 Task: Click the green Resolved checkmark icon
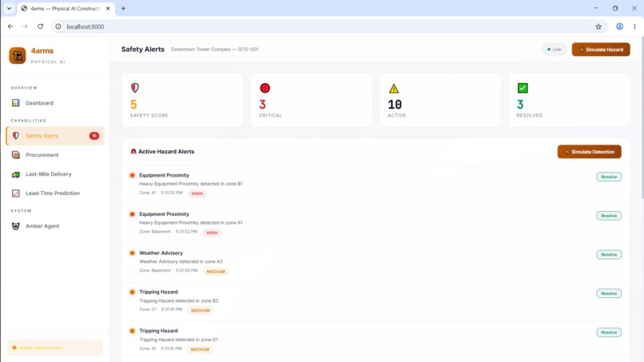click(523, 88)
